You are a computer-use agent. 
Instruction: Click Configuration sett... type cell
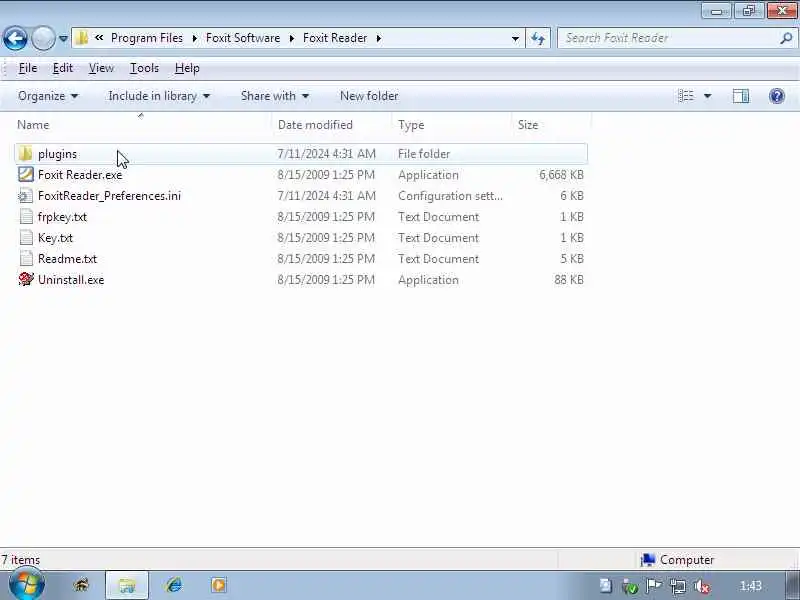[450, 196]
